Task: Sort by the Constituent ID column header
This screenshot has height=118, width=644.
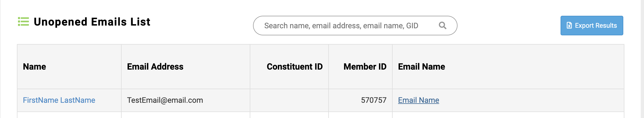Action: coord(294,67)
